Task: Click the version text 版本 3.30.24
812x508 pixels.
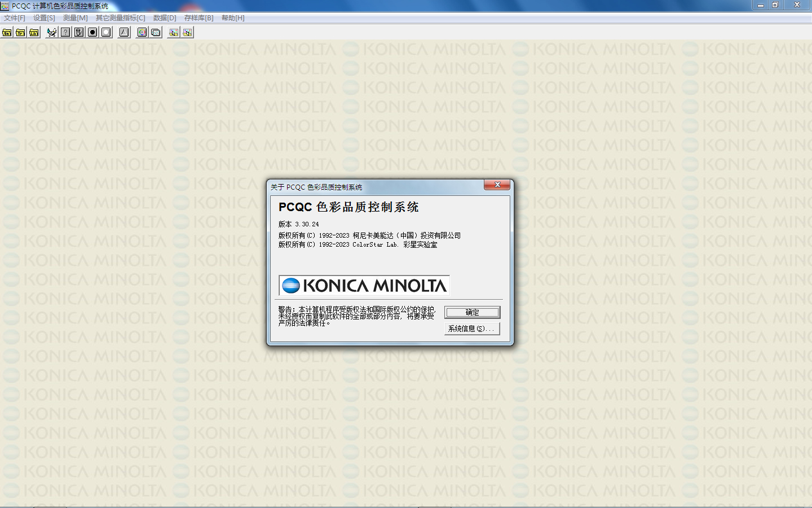Action: coord(299,224)
